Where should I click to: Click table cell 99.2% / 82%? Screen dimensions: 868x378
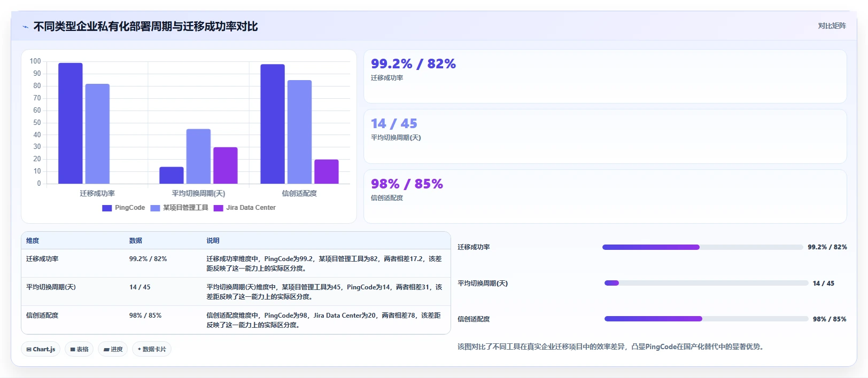148,259
